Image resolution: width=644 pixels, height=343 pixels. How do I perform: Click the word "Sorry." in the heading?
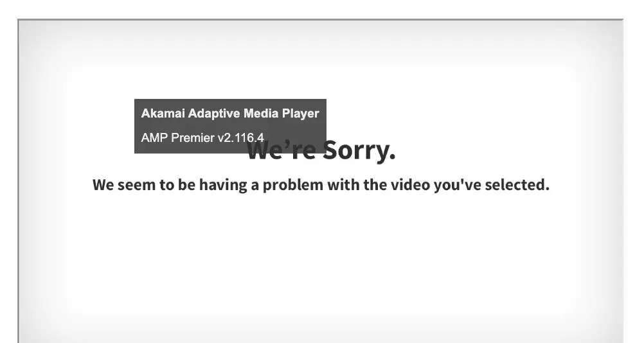click(359, 150)
